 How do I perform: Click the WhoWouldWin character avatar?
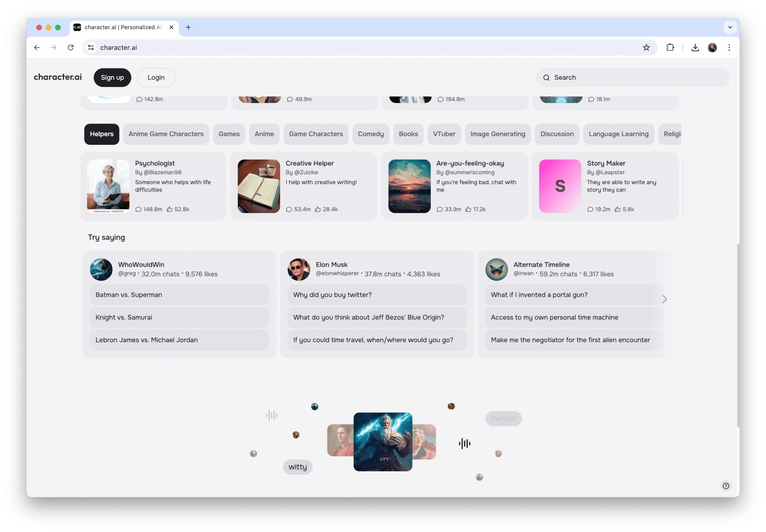click(101, 269)
